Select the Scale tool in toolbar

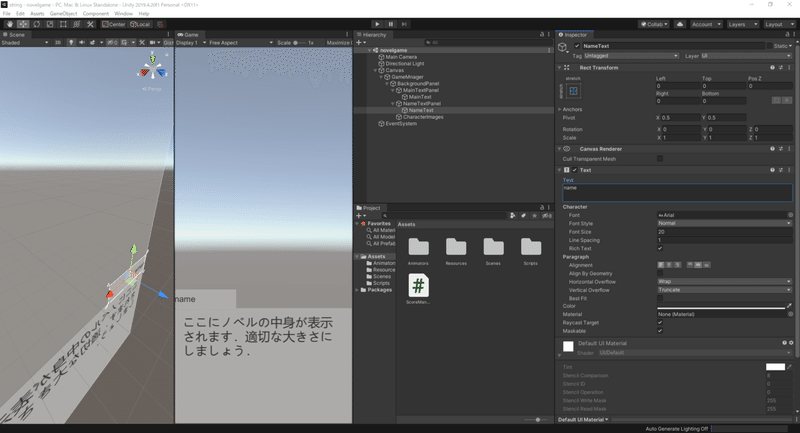tap(49, 24)
